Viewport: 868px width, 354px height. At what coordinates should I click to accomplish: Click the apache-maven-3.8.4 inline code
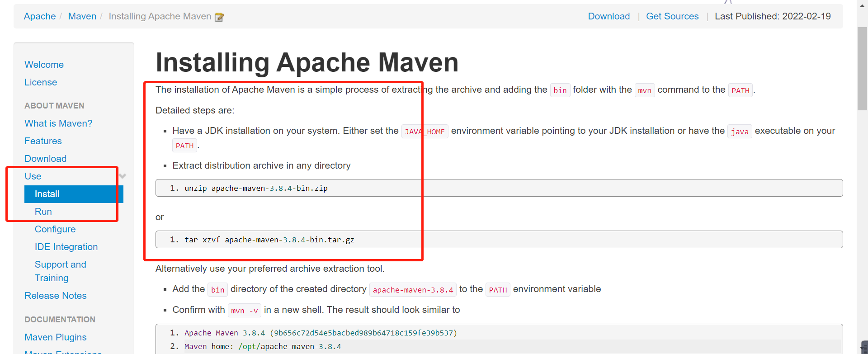click(x=413, y=290)
